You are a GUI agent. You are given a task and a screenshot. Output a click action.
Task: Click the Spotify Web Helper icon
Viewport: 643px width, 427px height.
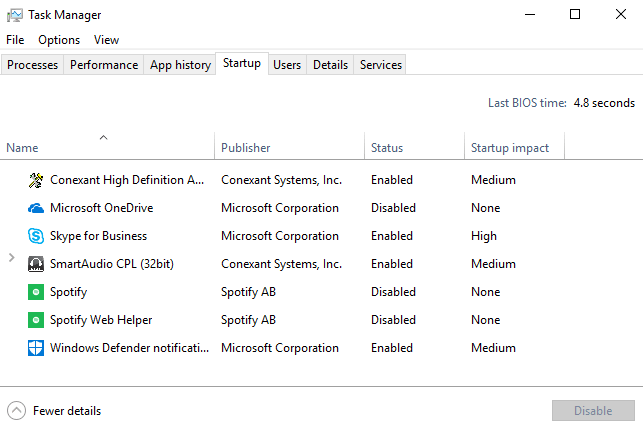[x=36, y=320]
